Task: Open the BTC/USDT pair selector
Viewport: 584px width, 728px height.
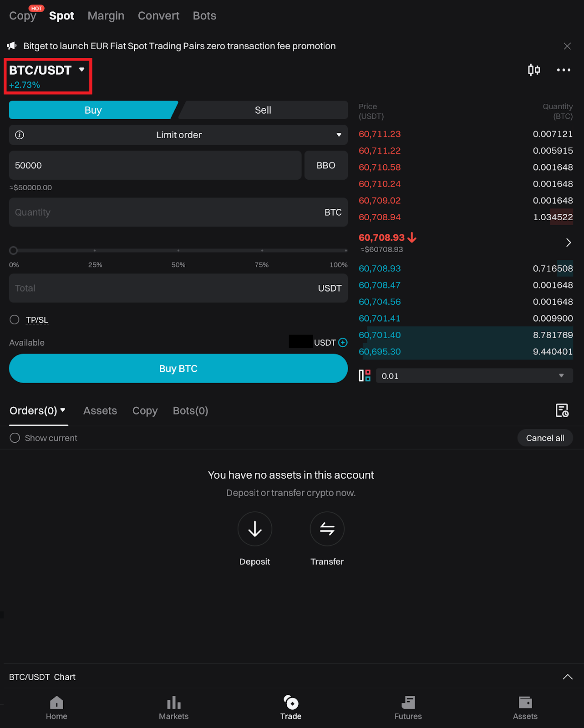Action: pos(47,70)
